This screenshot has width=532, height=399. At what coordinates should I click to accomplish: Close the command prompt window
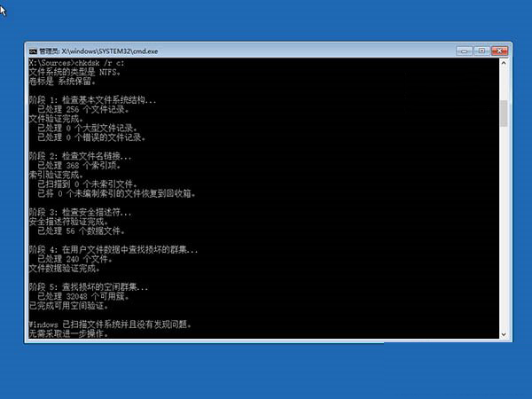[497, 52]
